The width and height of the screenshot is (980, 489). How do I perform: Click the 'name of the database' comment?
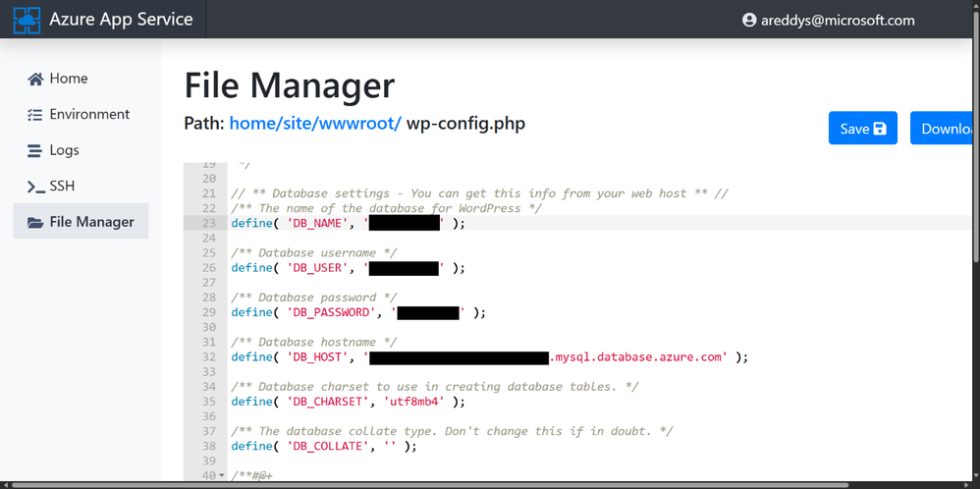(386, 208)
